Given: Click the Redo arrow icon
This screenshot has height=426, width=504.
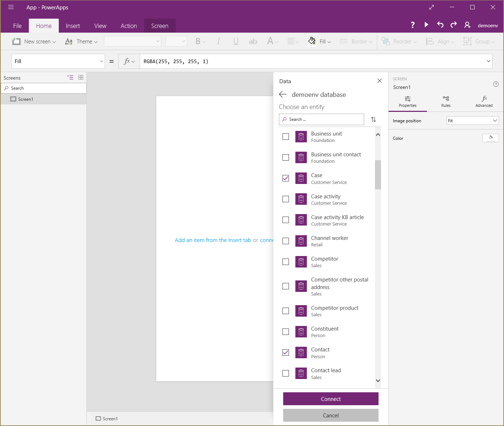Looking at the screenshot, I should [454, 25].
